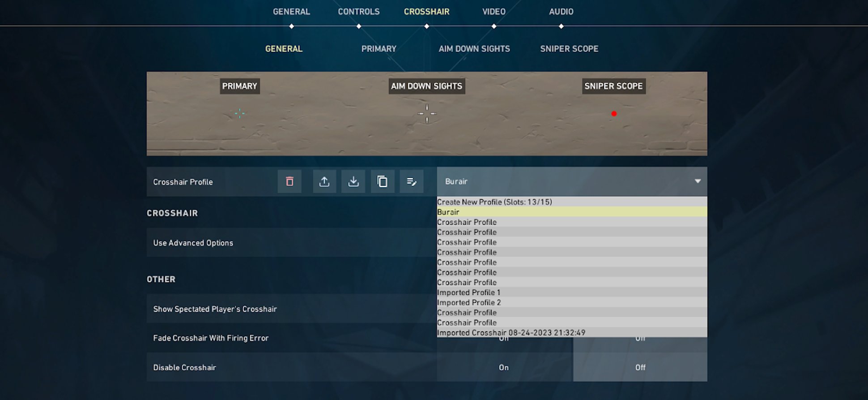Choose Create New Profile option
This screenshot has height=400, width=868.
[494, 202]
